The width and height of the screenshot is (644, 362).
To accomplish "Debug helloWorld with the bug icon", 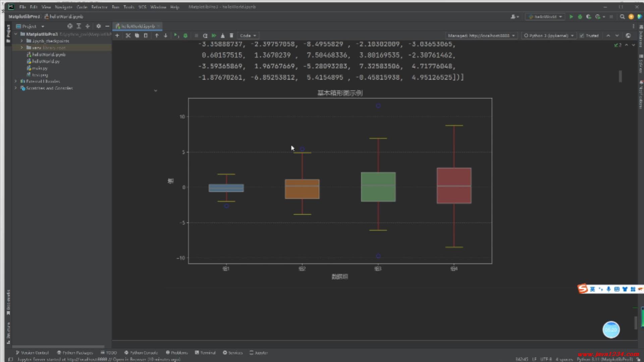I will 580,16.
